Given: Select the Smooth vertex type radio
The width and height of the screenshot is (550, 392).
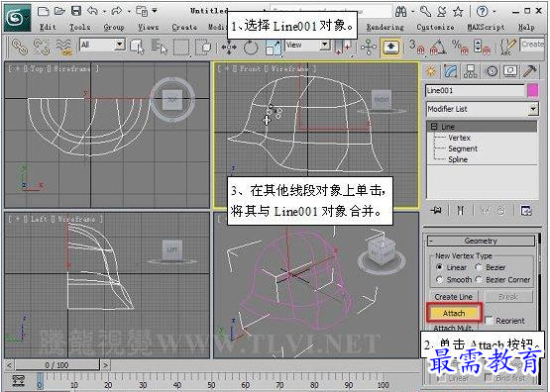Looking at the screenshot, I should click(x=439, y=279).
